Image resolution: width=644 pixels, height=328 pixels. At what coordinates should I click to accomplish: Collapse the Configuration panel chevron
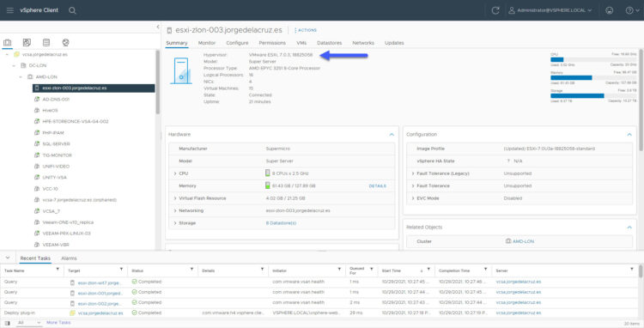click(x=629, y=134)
